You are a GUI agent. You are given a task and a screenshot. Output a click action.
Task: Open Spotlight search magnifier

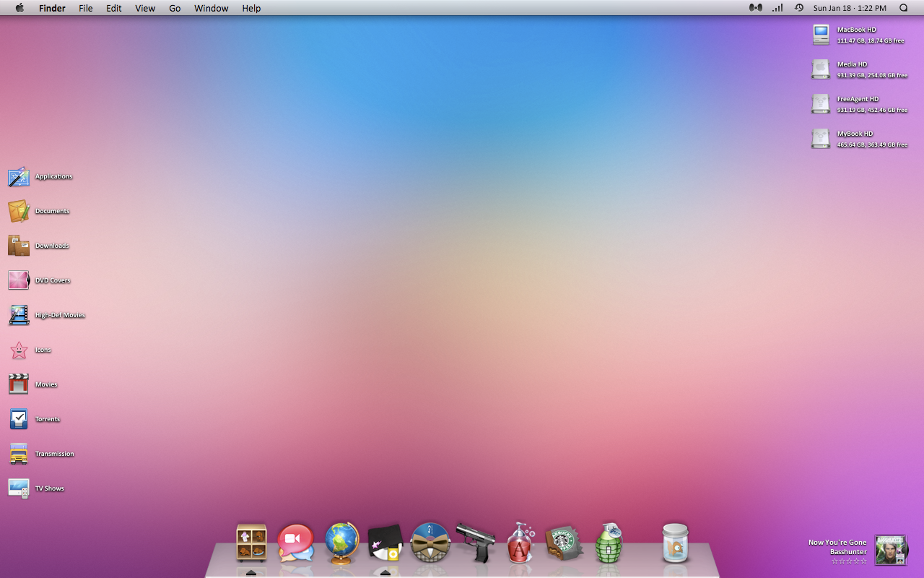[x=904, y=8]
